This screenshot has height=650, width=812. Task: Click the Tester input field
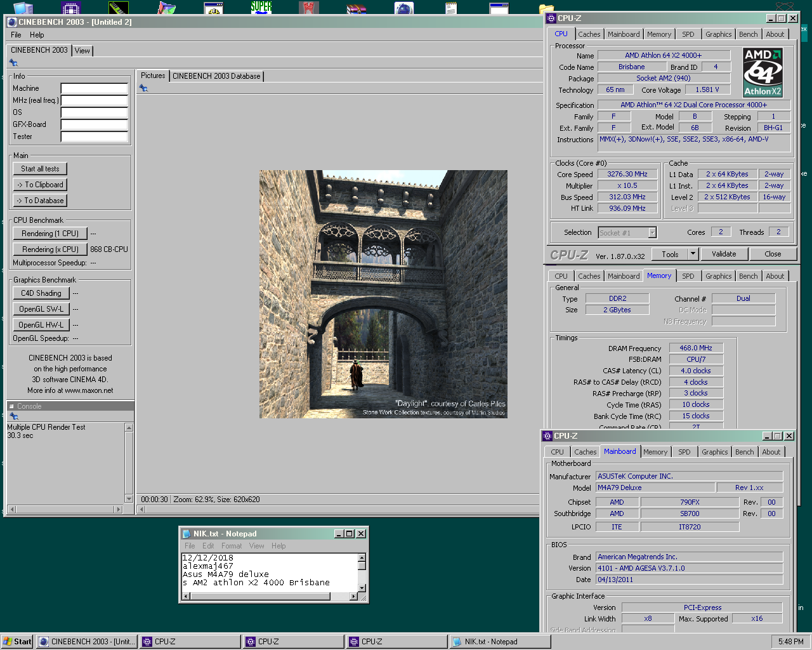coord(95,136)
